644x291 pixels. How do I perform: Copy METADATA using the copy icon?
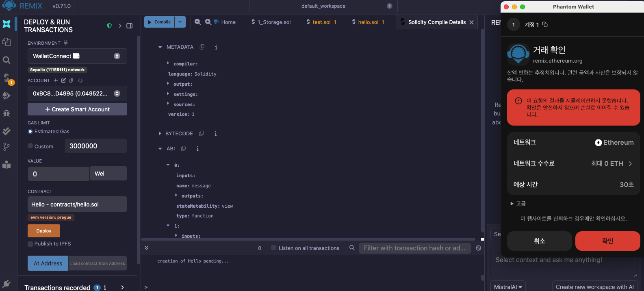coord(202,47)
